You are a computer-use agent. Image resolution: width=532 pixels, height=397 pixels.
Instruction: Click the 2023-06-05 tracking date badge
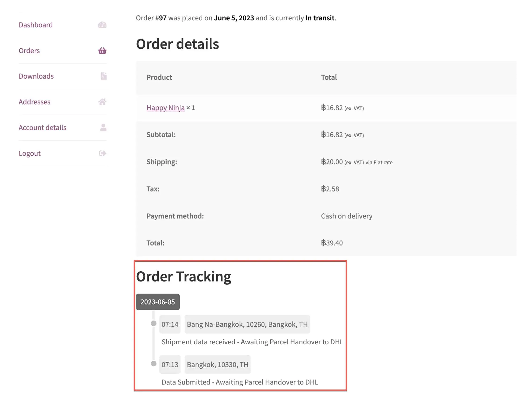(157, 302)
